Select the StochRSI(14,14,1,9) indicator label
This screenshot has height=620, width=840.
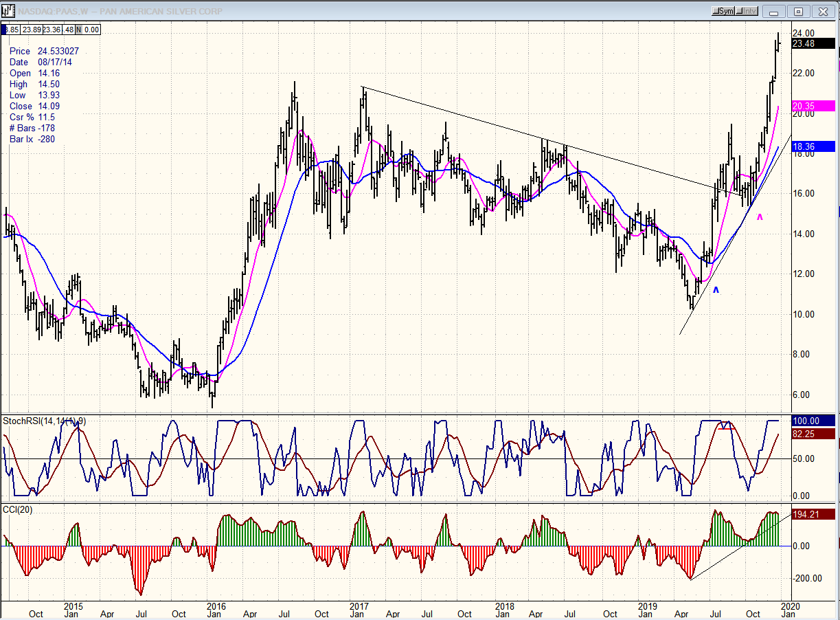coord(43,421)
